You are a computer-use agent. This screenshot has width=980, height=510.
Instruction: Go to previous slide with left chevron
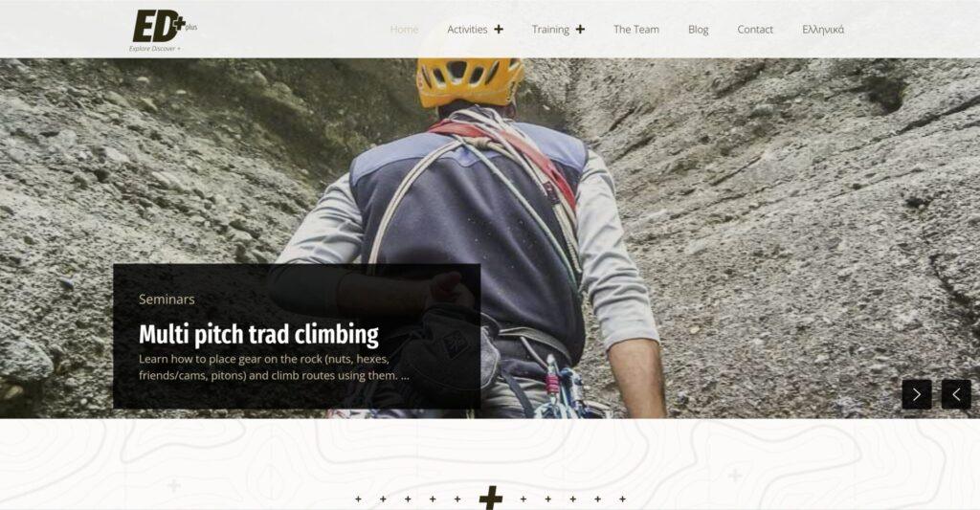[x=956, y=394]
